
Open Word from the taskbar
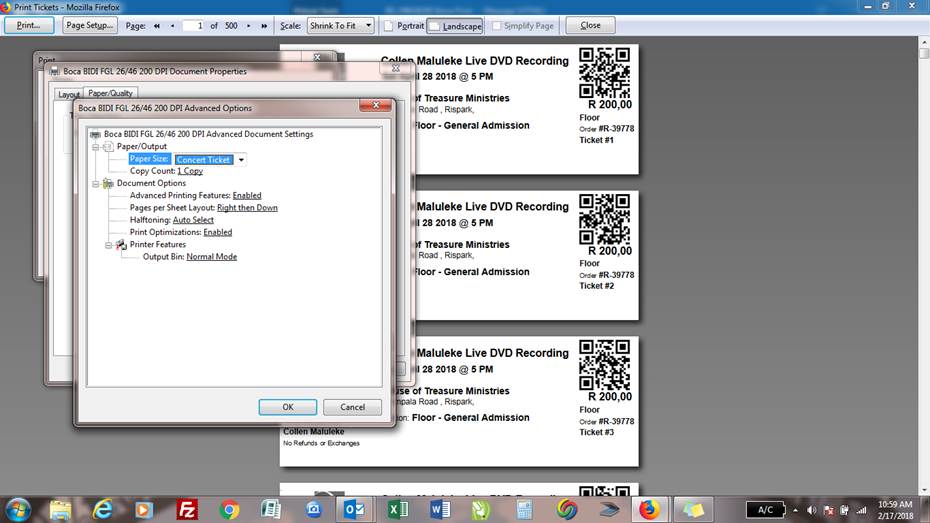pos(439,509)
